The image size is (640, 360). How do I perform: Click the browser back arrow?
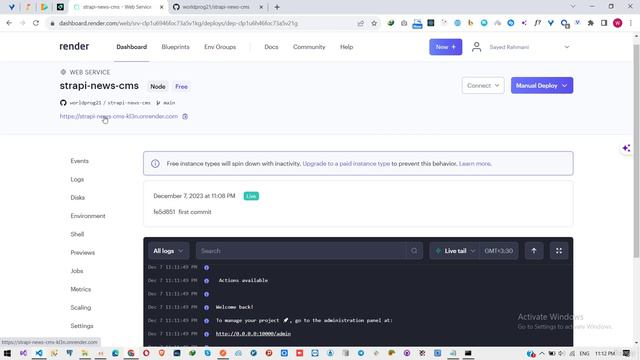(x=9, y=23)
